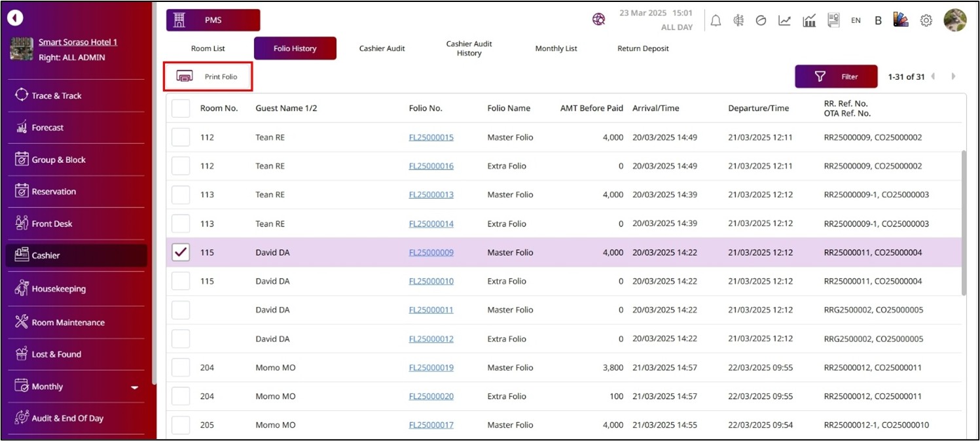Click the Print Folio button
The image size is (980, 441).
(208, 77)
